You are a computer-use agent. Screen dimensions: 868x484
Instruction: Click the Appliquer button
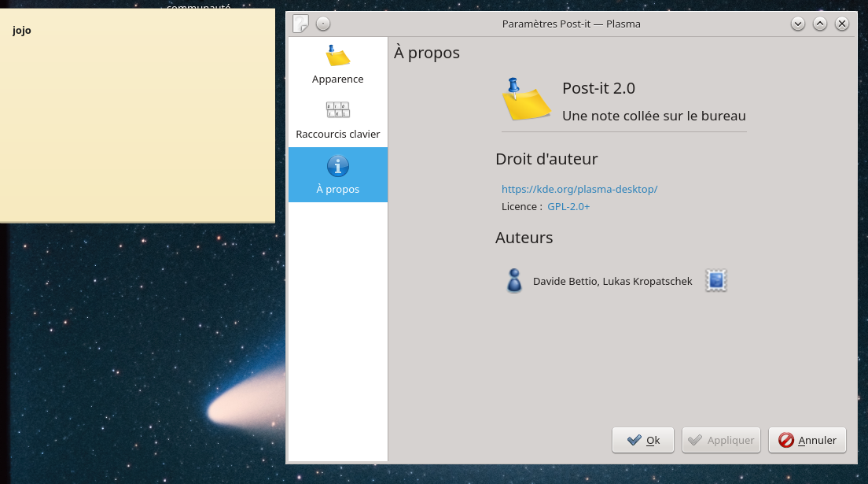point(721,440)
